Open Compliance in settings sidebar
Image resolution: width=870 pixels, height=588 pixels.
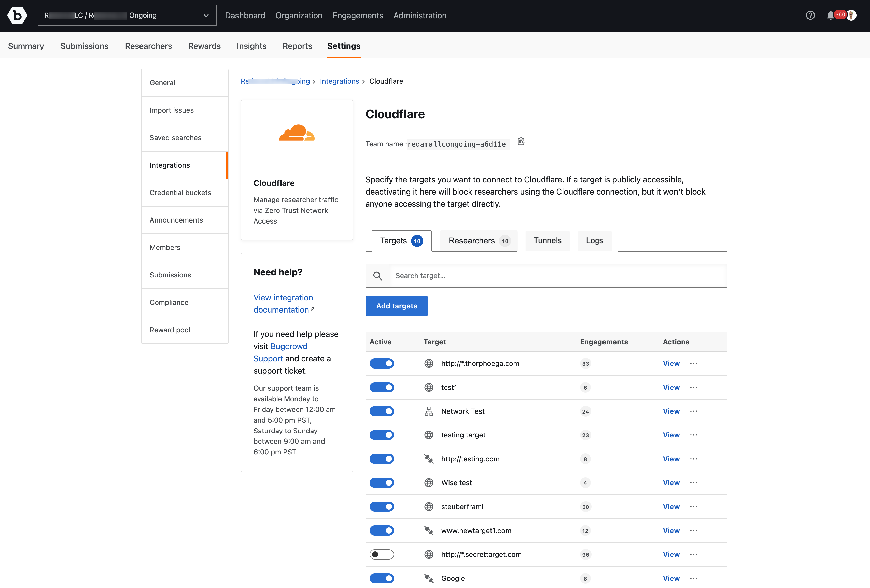tap(185, 303)
